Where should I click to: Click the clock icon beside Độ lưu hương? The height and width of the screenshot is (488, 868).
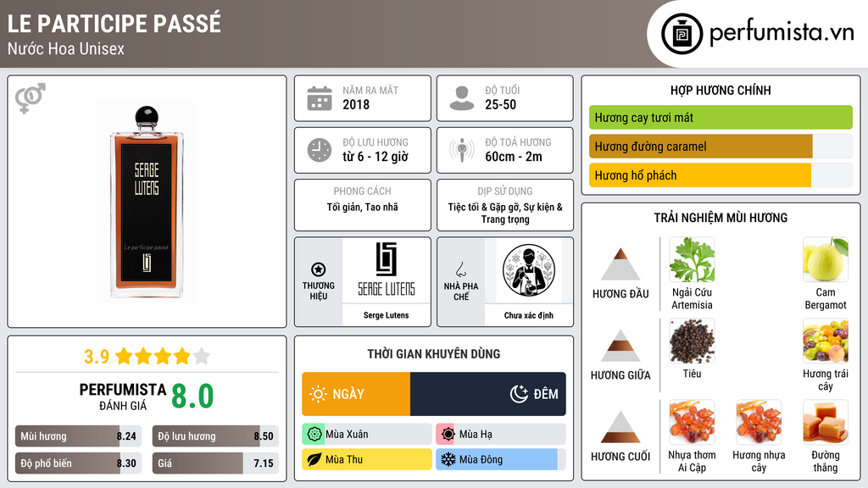pyautogui.click(x=320, y=150)
